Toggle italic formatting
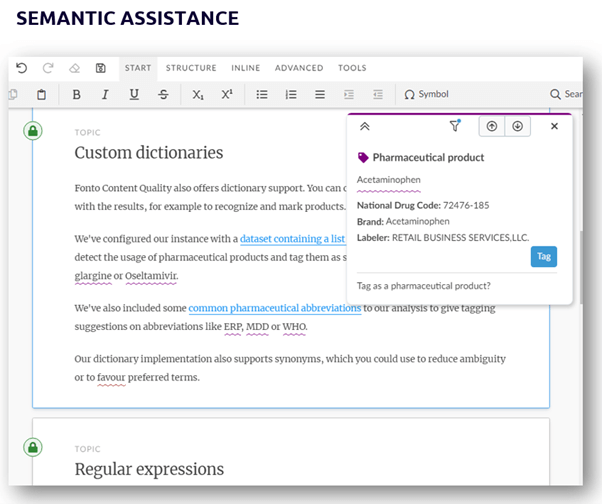The image size is (602, 504). pyautogui.click(x=105, y=94)
